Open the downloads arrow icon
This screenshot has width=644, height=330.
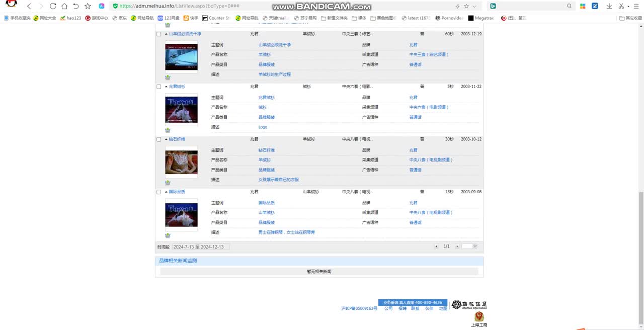pyautogui.click(x=609, y=6)
